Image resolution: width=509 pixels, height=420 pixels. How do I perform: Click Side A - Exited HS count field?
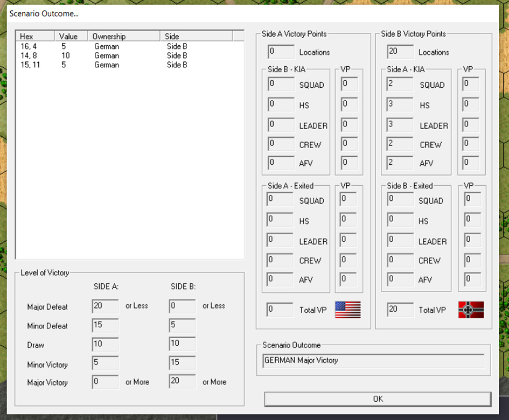click(x=280, y=219)
